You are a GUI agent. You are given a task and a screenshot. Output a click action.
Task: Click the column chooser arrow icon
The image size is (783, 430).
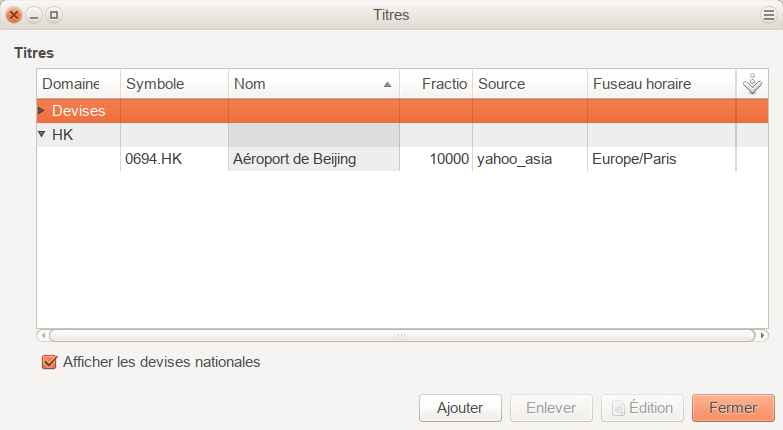[753, 85]
